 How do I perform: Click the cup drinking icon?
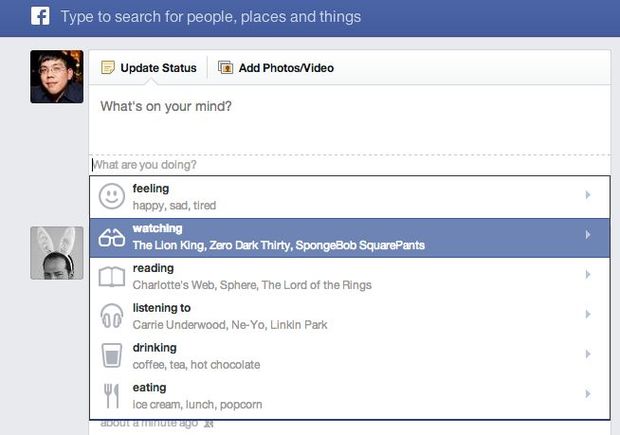112,356
